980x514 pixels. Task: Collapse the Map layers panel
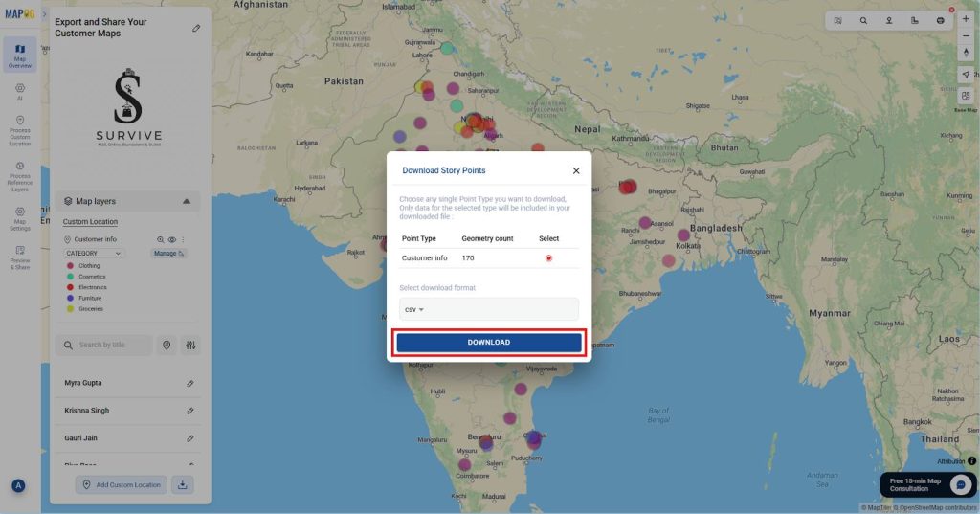[x=186, y=202]
